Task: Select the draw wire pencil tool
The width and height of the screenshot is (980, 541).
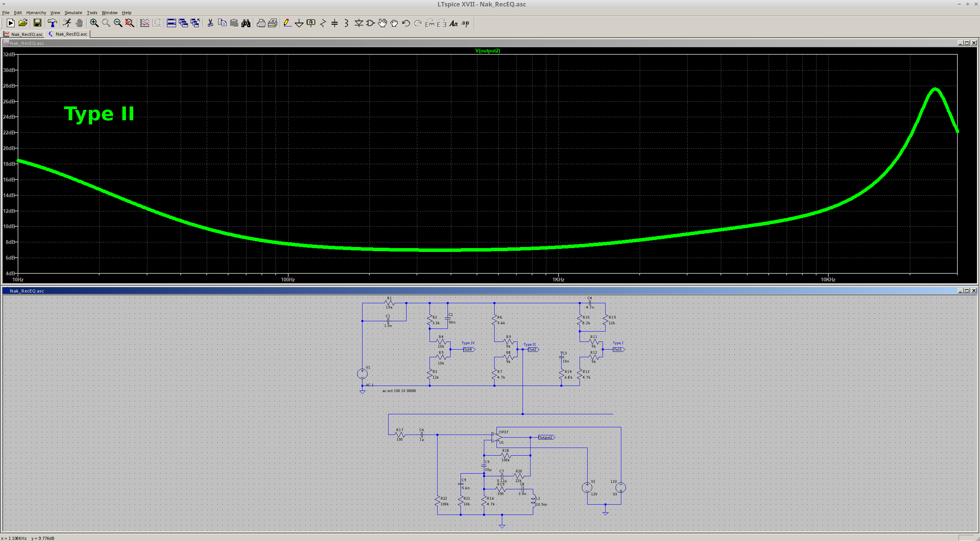Action: click(x=287, y=23)
